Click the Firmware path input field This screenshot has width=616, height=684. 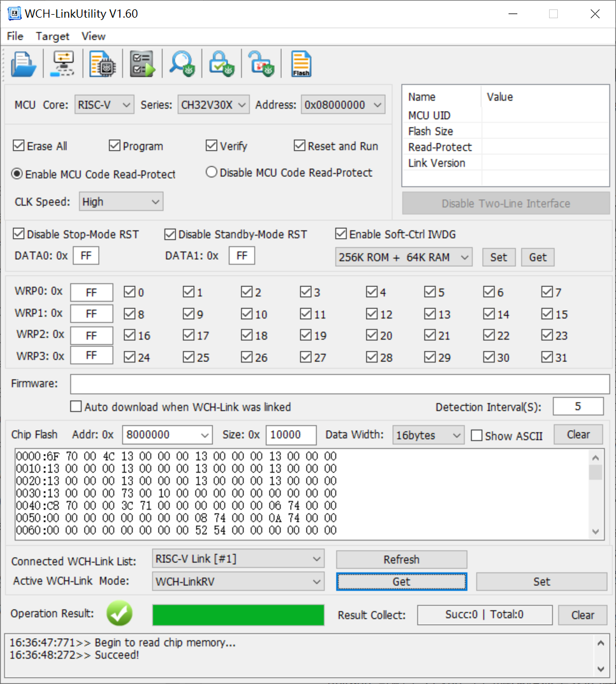[339, 384]
